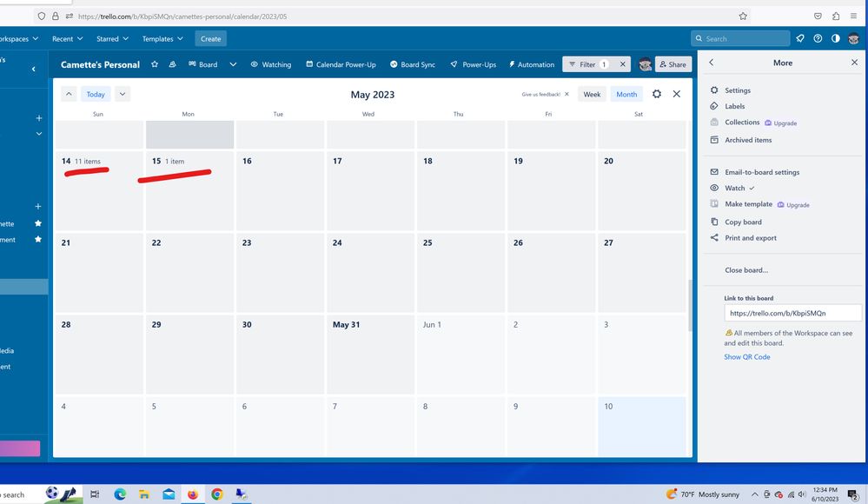Open the theme contrast icon
Image resolution: width=868 pixels, height=504 pixels.
(835, 39)
